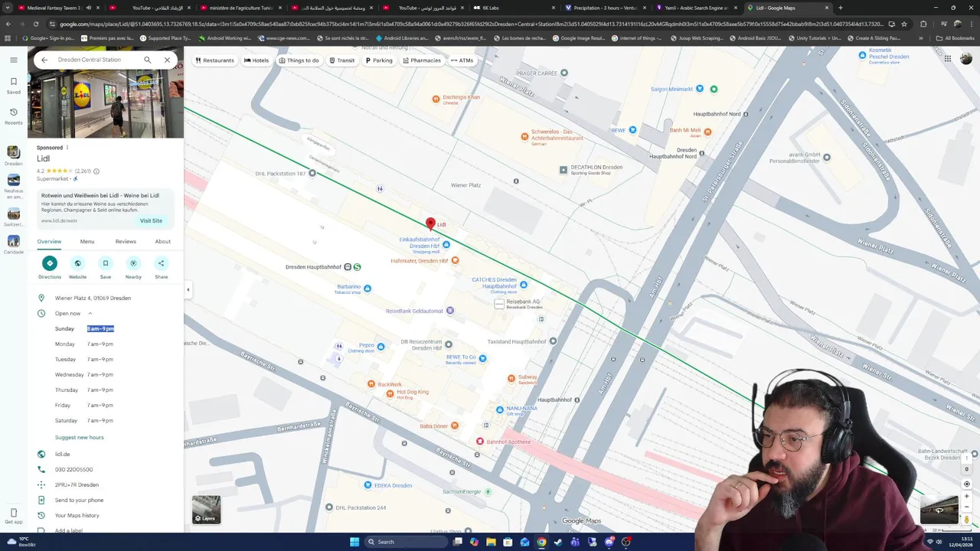The image size is (980, 551).
Task: Click the Baba Döner map marker
Action: tap(456, 426)
